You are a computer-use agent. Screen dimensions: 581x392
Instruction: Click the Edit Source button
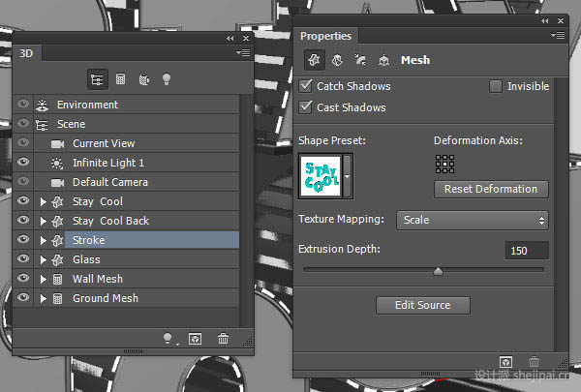[x=423, y=305]
